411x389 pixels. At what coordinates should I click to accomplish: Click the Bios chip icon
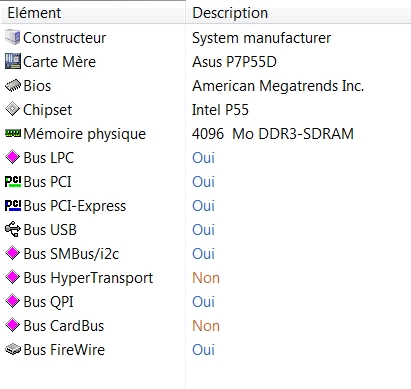[13, 86]
